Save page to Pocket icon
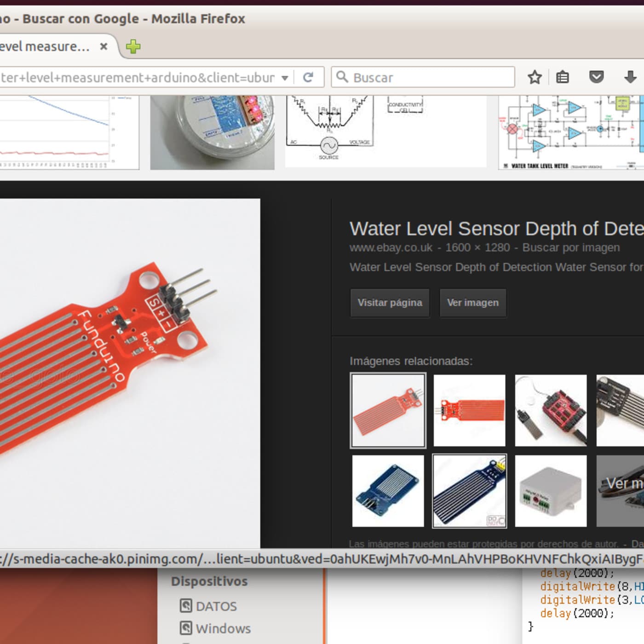Viewport: 644px width, 644px height. (x=596, y=77)
